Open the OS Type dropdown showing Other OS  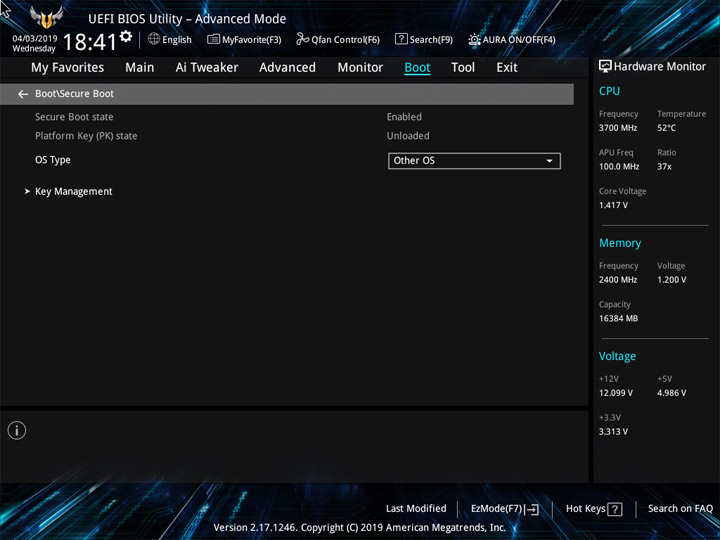[x=474, y=161]
